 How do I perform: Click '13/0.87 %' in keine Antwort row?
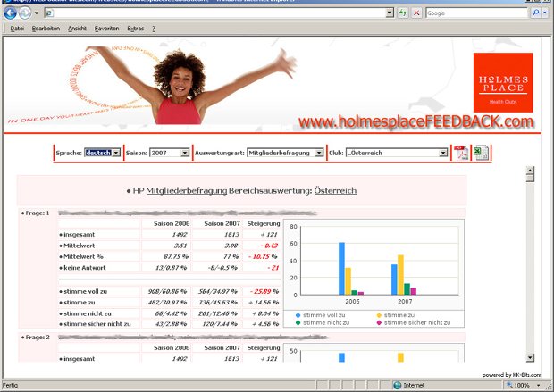(171, 268)
